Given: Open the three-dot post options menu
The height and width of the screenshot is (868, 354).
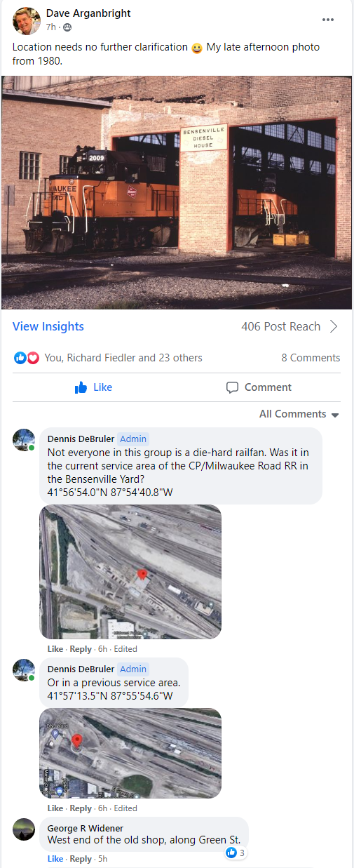Looking at the screenshot, I should coord(328,20).
